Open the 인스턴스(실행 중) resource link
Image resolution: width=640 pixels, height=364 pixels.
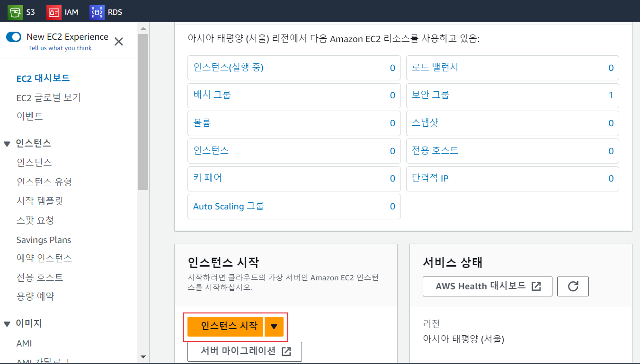click(228, 68)
